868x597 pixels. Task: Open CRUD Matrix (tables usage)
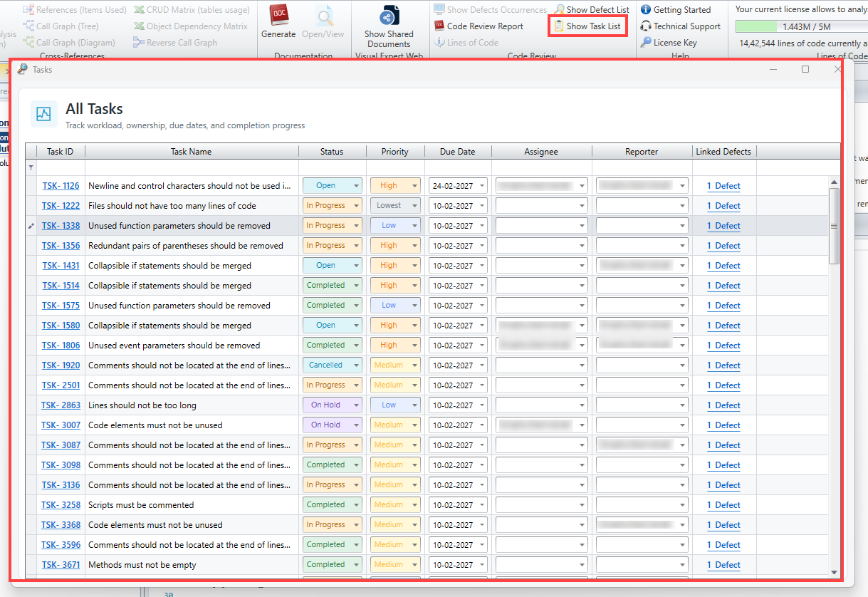tap(192, 10)
